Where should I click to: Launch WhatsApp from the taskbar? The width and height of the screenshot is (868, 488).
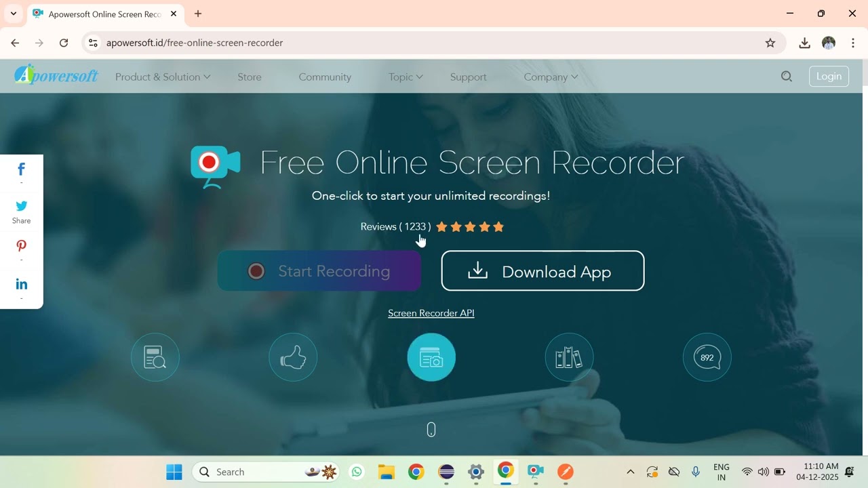[x=357, y=472]
